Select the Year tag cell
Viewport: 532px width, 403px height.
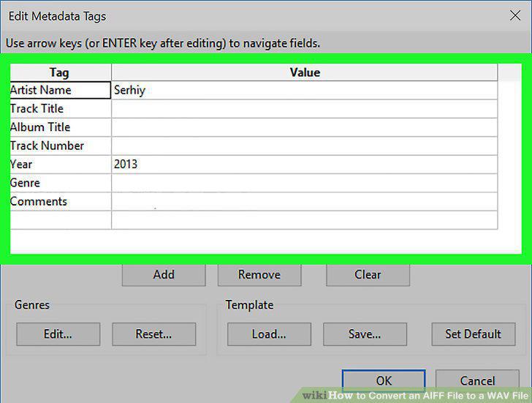point(61,165)
